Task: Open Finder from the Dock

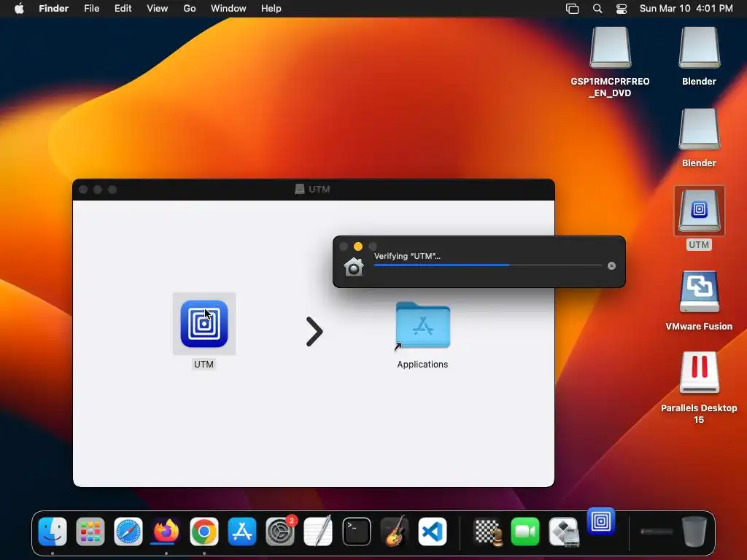Action: click(53, 532)
